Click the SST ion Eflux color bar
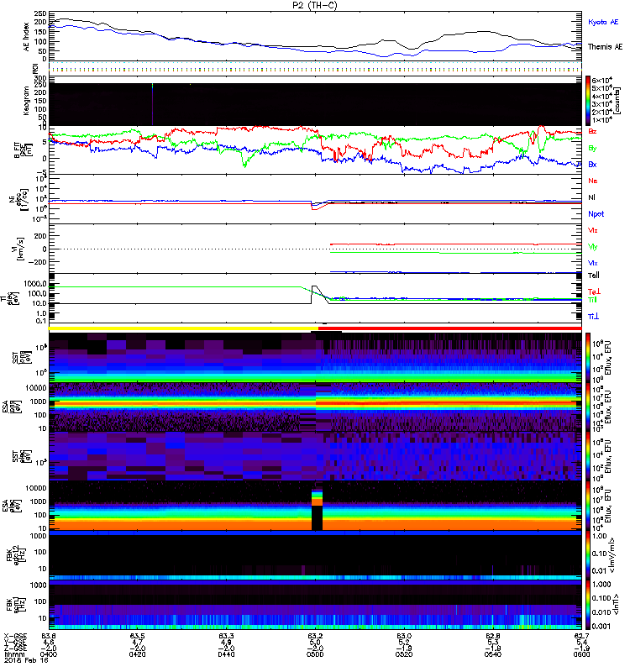This screenshot has height=672, width=630. 588,358
